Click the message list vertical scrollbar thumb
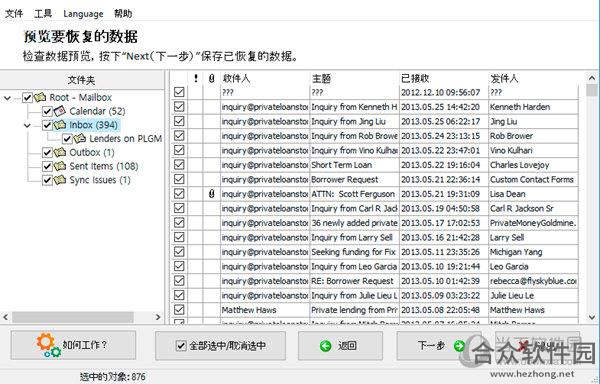 (592, 90)
